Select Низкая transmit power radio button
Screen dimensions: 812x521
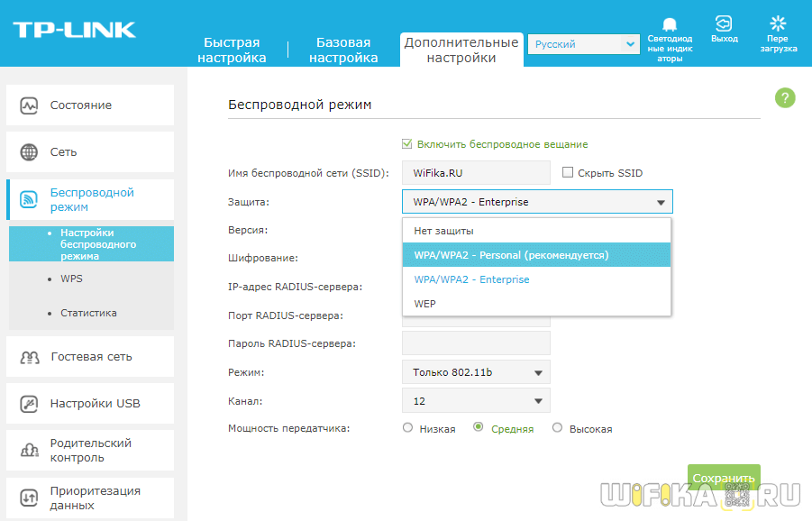tap(407, 428)
